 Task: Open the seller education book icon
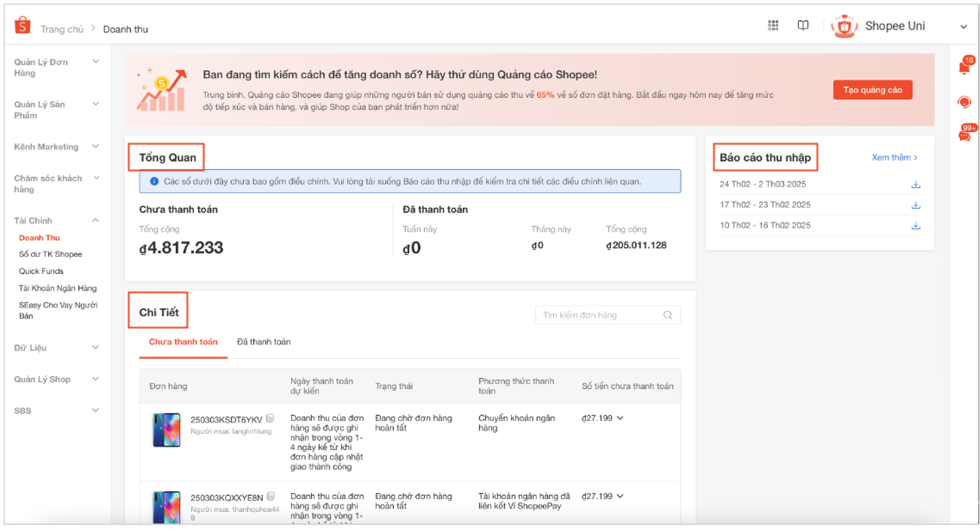pyautogui.click(x=803, y=26)
